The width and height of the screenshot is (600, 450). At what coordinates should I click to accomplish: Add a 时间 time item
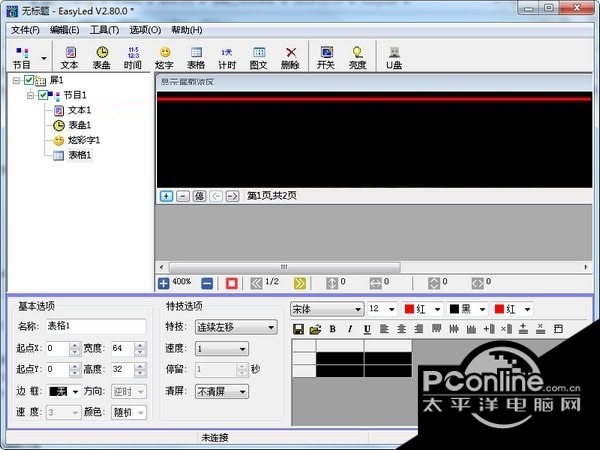pyautogui.click(x=133, y=57)
